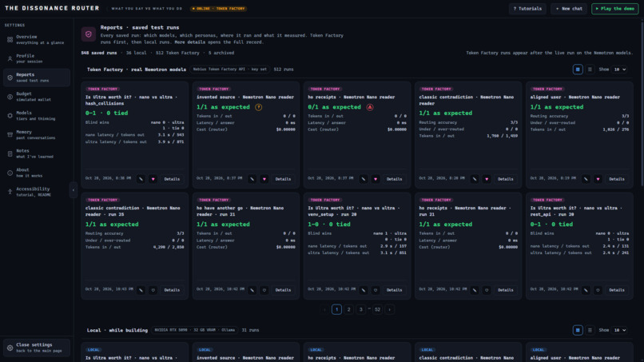Click current page 1 in pagination
The width and height of the screenshot is (644, 362).
336,309
